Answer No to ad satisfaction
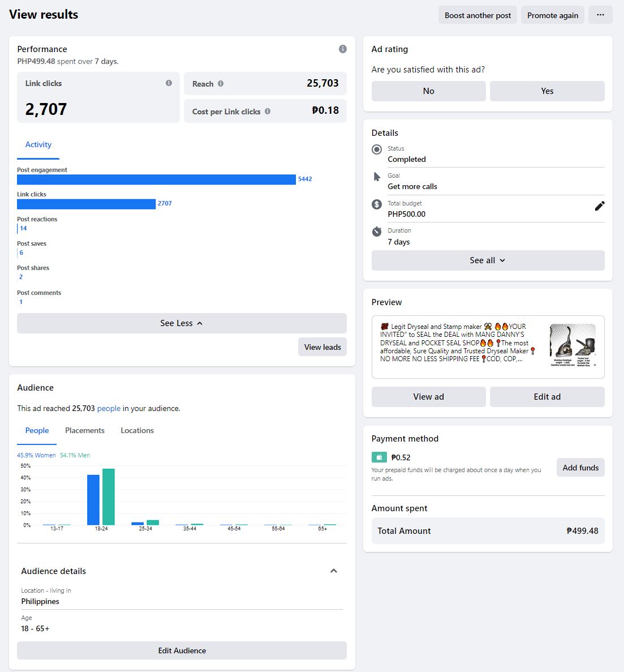The width and height of the screenshot is (624, 672). click(428, 91)
